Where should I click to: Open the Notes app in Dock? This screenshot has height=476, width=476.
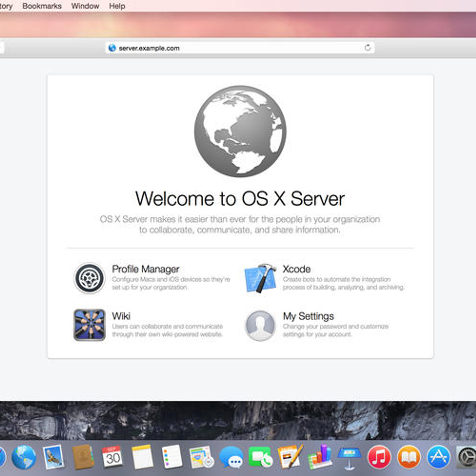point(142,458)
